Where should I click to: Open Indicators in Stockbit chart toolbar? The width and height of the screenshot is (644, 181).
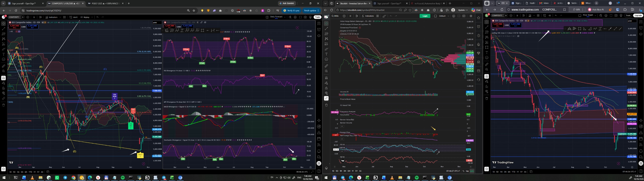[368, 16]
